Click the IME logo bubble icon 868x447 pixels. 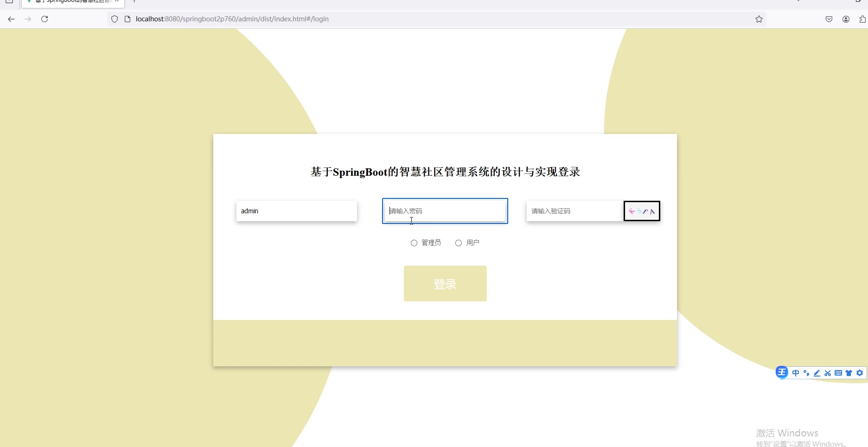point(782,372)
